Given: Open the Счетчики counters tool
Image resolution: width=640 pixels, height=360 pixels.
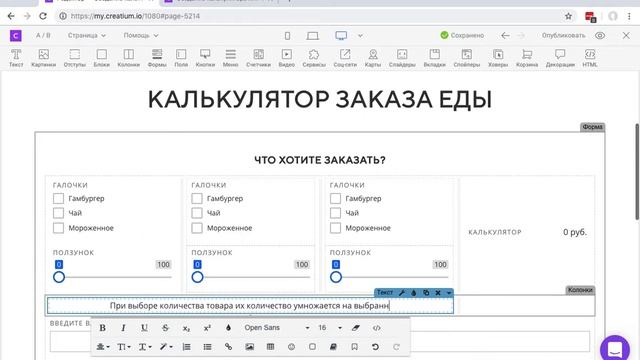Looking at the screenshot, I should click(x=258, y=58).
